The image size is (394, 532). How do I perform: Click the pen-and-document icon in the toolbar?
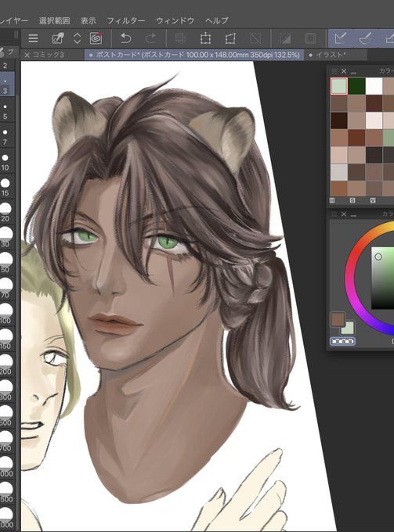[58, 38]
